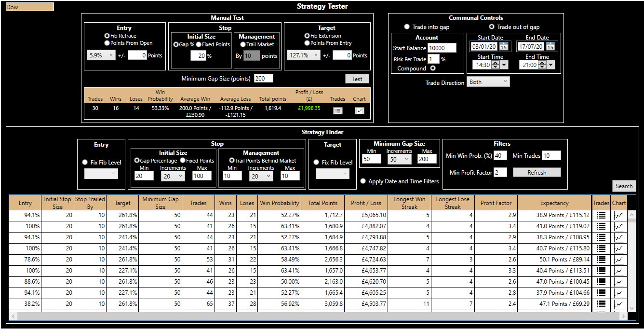Click the Start Time spinner control

coord(496,65)
